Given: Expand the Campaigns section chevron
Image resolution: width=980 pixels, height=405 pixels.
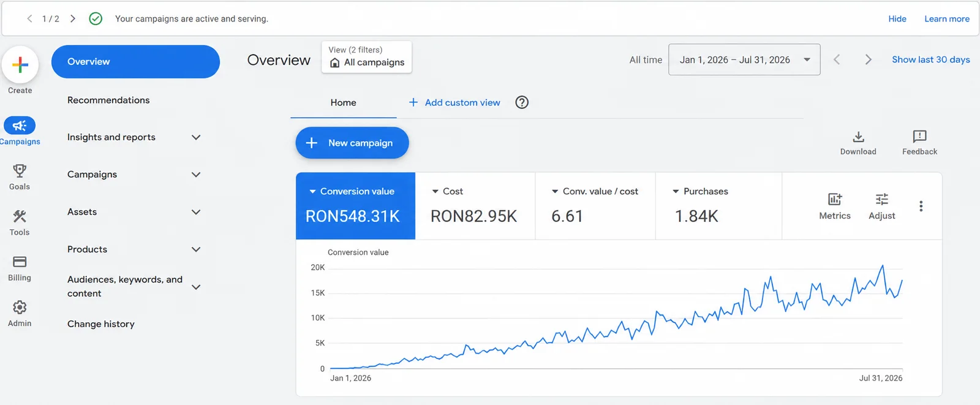Looking at the screenshot, I should pyautogui.click(x=196, y=175).
